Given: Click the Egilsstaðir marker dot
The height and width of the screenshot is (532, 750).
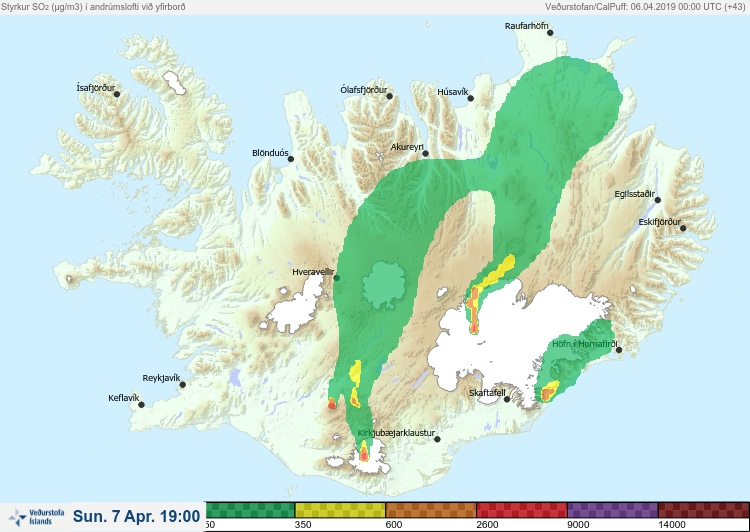Looking at the screenshot, I should [658, 200].
